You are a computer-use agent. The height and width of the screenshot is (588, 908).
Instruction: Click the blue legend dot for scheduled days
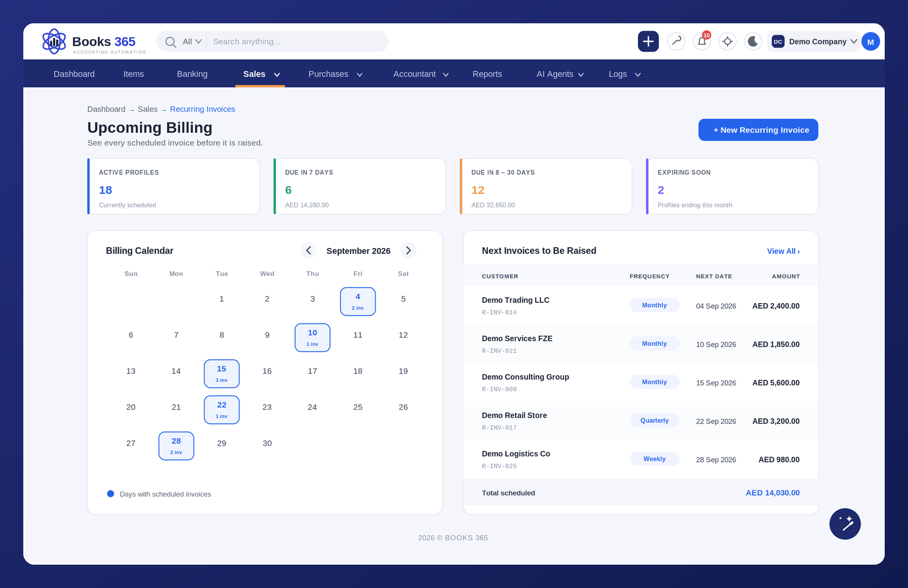[111, 494]
